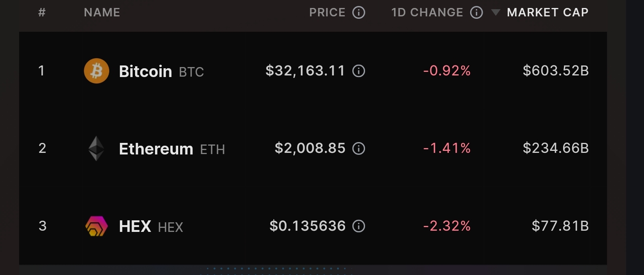644x275 pixels.
Task: Click Bitcoin's $603.52B market cap value
Action: [556, 71]
